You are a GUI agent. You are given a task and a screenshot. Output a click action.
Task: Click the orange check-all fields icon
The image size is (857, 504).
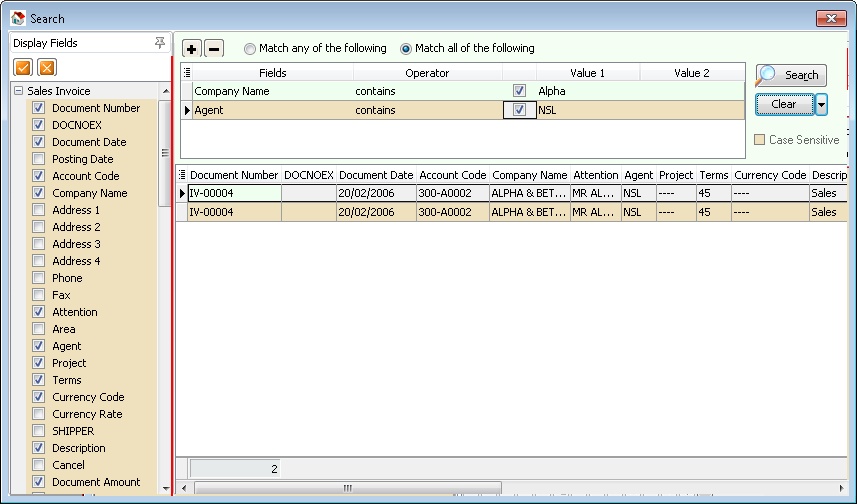tap(22, 67)
